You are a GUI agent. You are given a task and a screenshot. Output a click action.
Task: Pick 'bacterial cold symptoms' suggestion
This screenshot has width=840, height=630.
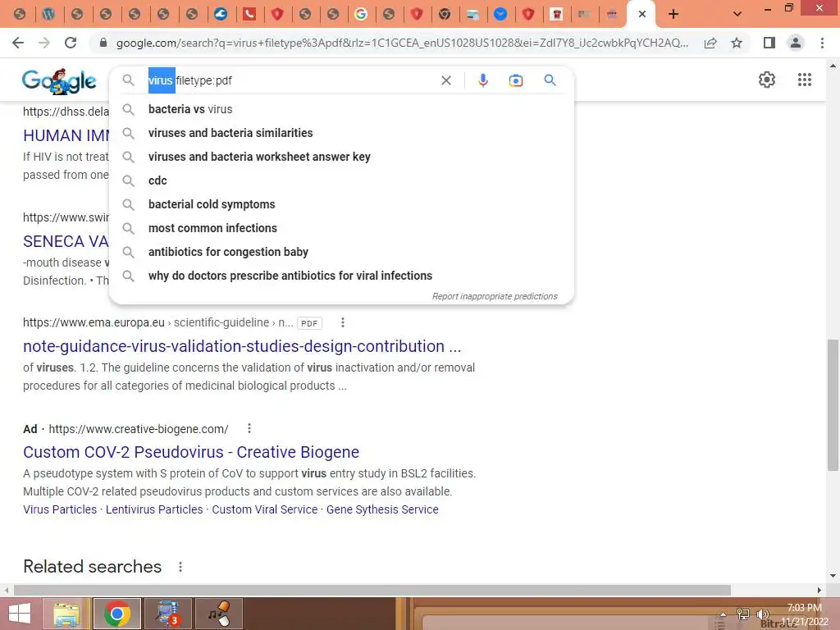pyautogui.click(x=342, y=204)
